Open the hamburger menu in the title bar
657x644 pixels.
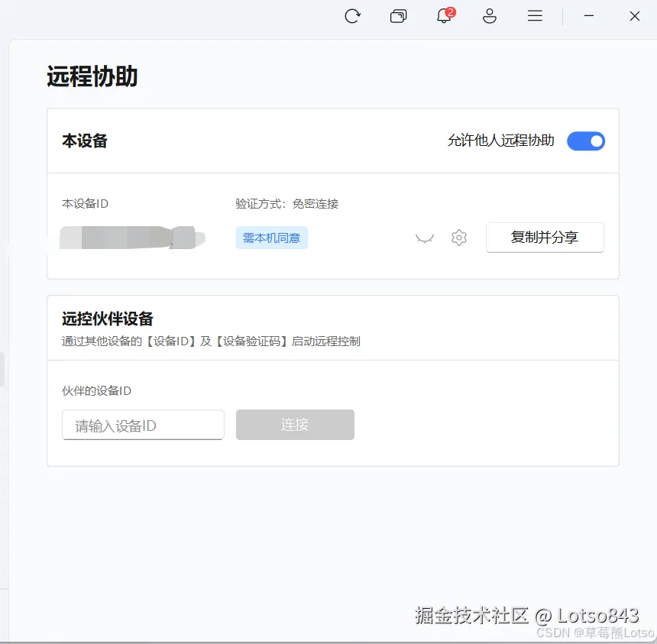tap(534, 15)
